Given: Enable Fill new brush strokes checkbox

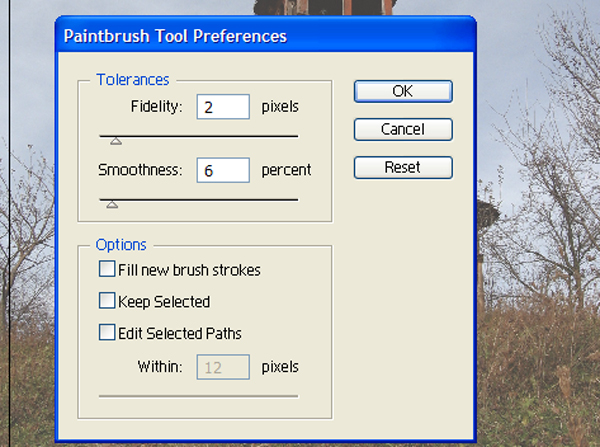Looking at the screenshot, I should (107, 269).
